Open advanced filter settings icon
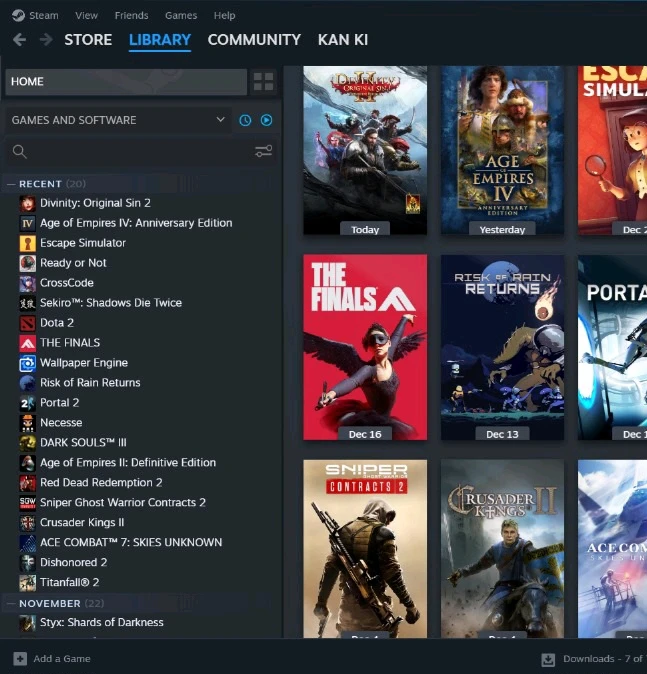The image size is (647, 674). [x=263, y=151]
